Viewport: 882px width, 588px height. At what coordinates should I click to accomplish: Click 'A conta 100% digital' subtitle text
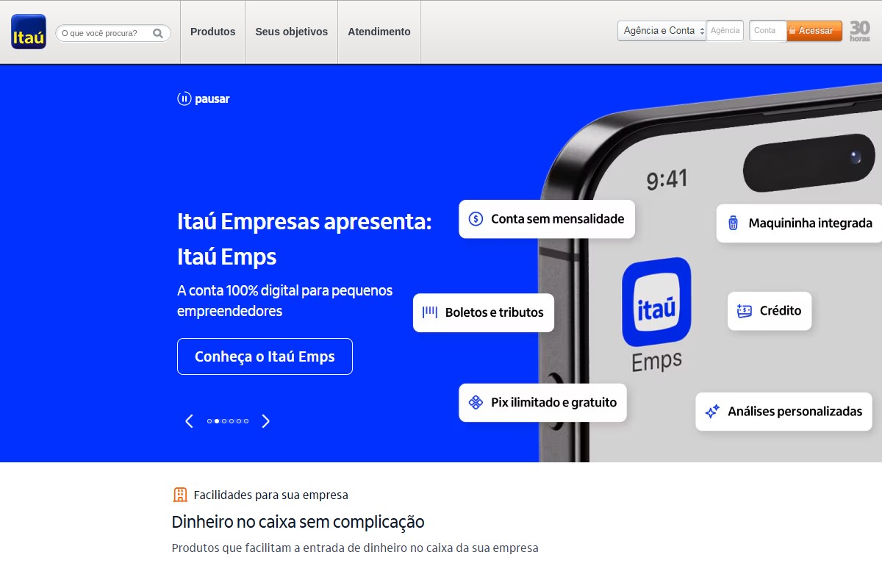(x=285, y=301)
